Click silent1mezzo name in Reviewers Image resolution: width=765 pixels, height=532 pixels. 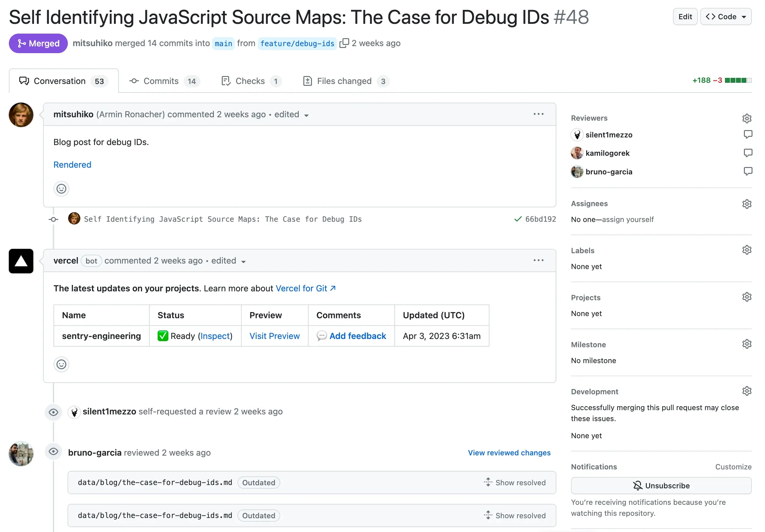pyautogui.click(x=609, y=135)
